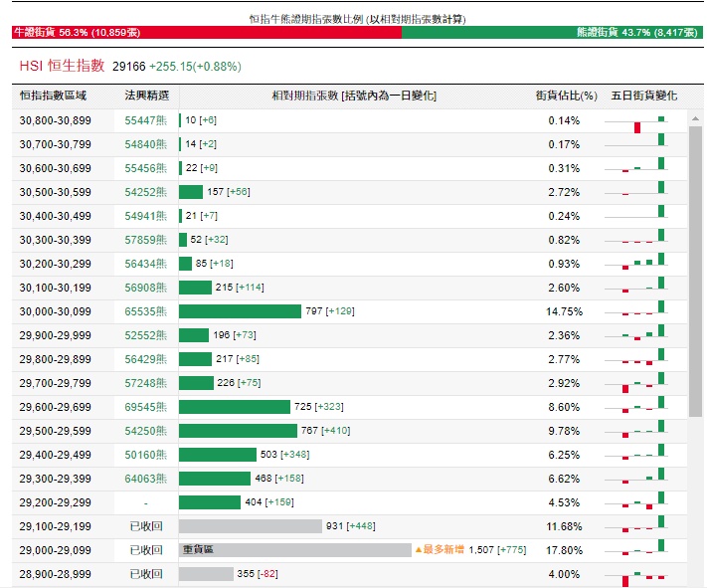Open warrant link 54840熊

coord(145,144)
